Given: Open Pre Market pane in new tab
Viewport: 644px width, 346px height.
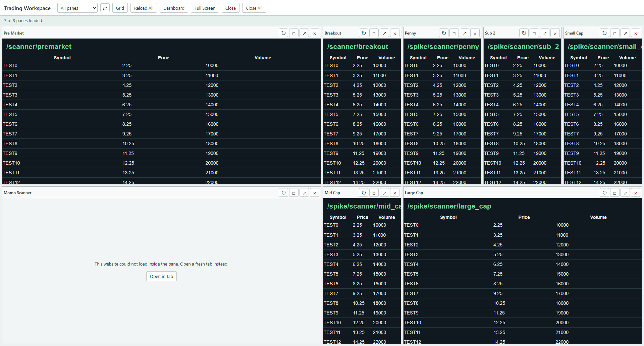Looking at the screenshot, I should tap(304, 33).
